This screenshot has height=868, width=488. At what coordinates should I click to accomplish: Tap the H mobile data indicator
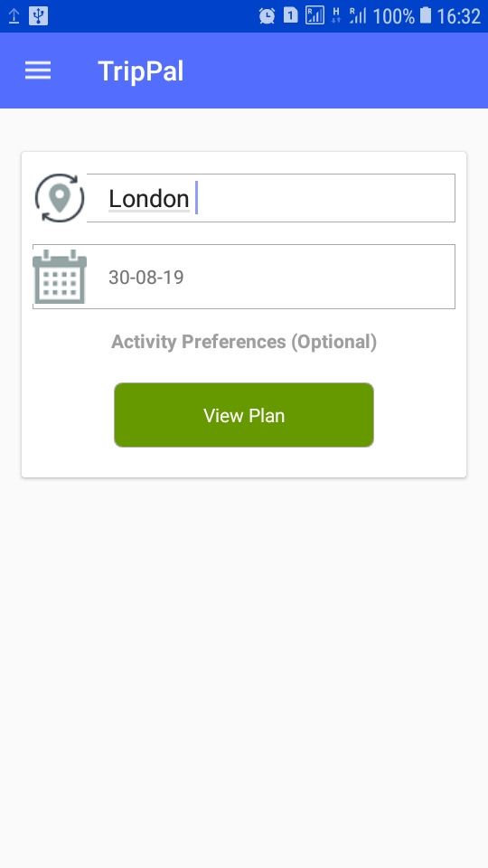tap(336, 15)
